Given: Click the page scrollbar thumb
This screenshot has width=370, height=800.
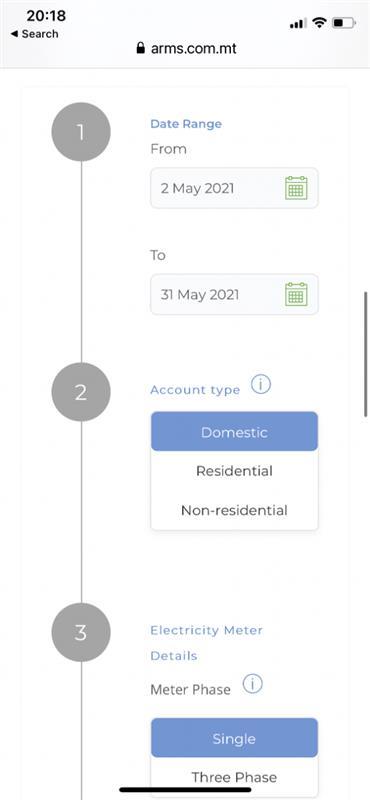Looking at the screenshot, I should pos(365,354).
